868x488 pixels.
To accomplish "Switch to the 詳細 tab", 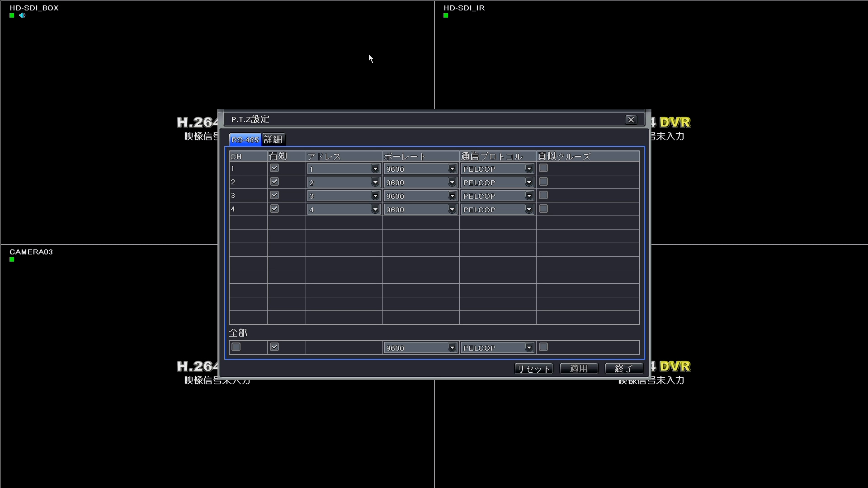I will [273, 139].
